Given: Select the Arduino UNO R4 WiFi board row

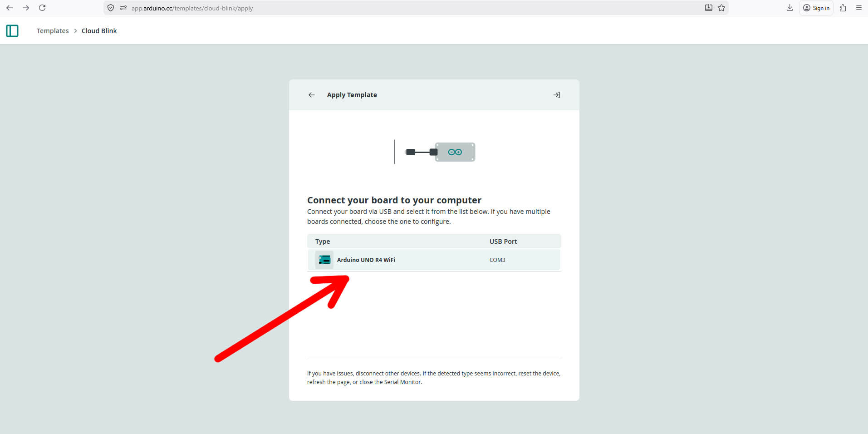Looking at the screenshot, I should [x=434, y=260].
